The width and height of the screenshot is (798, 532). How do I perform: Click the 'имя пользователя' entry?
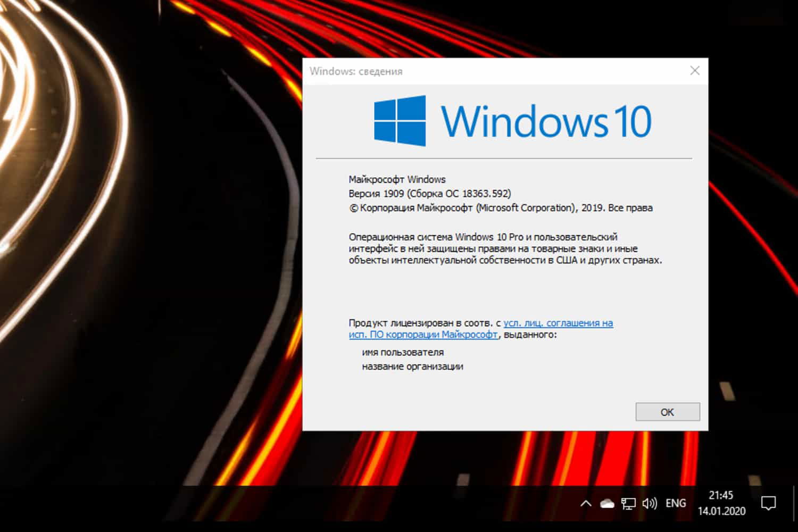click(403, 352)
